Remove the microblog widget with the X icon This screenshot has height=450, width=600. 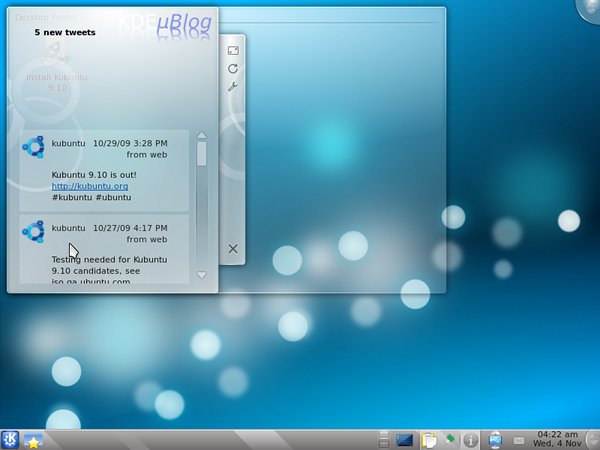pos(233,249)
